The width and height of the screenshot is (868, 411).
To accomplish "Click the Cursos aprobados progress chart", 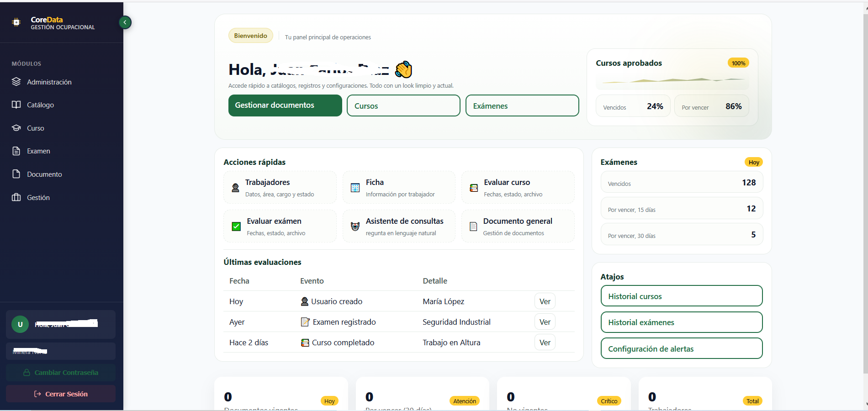I will 672,81.
